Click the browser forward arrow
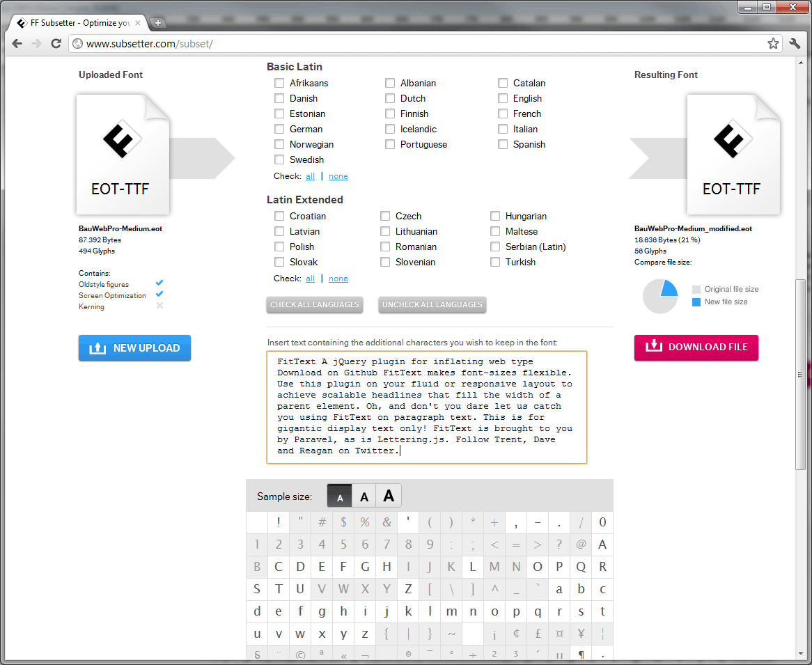This screenshot has height=665, width=812. tap(36, 43)
